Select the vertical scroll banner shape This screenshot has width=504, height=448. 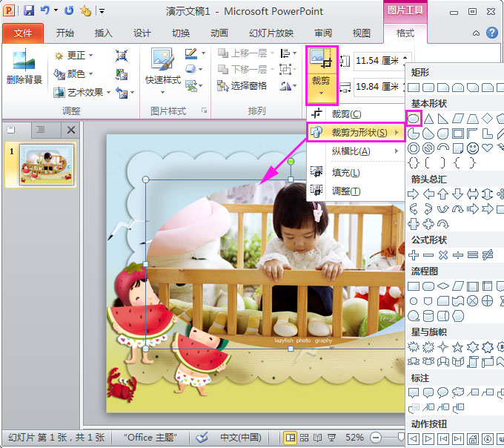[x=473, y=362]
